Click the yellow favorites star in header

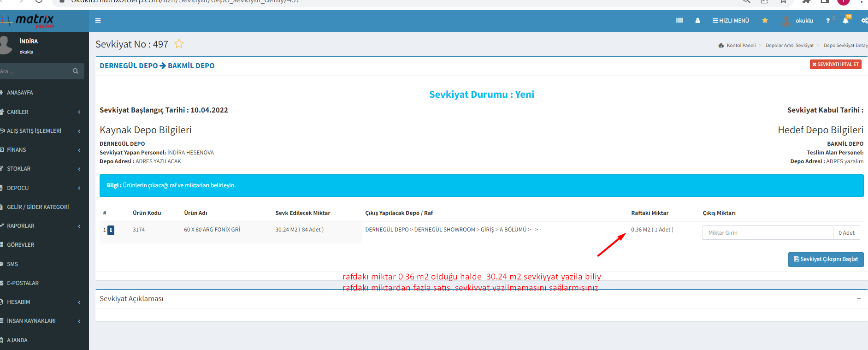pos(765,20)
